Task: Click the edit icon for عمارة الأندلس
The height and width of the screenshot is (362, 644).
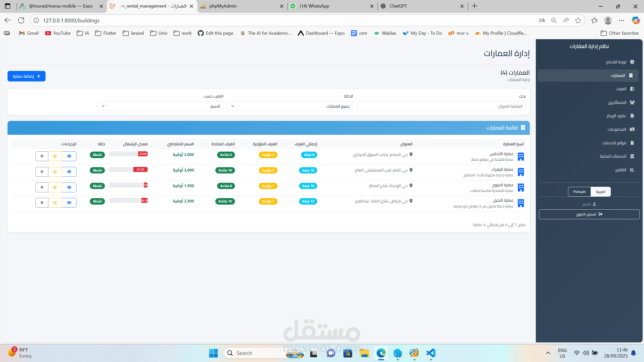Action: (x=55, y=156)
